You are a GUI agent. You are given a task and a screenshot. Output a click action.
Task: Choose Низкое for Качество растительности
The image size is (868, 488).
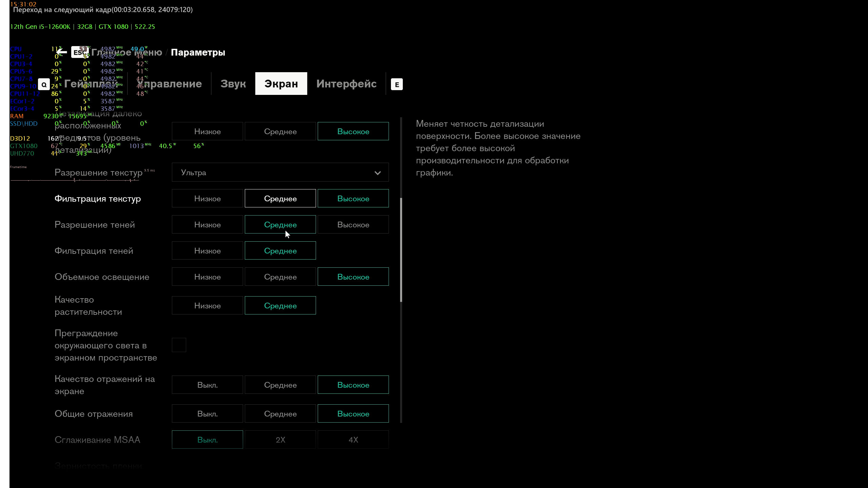pos(207,306)
